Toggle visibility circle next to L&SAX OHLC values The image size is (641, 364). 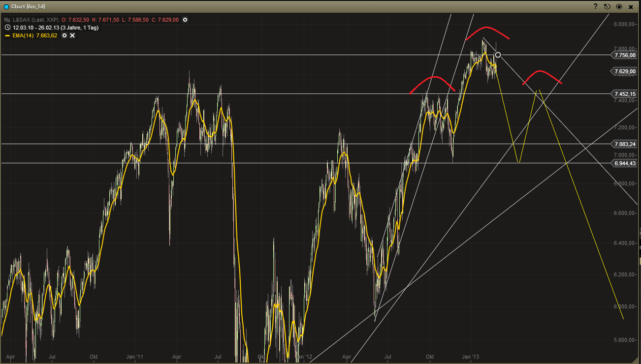(185, 20)
